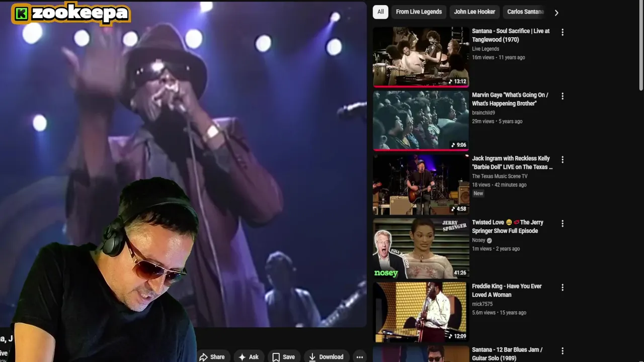
Task: Open title Santana - 12 Bar Blues Jam
Action: (x=507, y=354)
